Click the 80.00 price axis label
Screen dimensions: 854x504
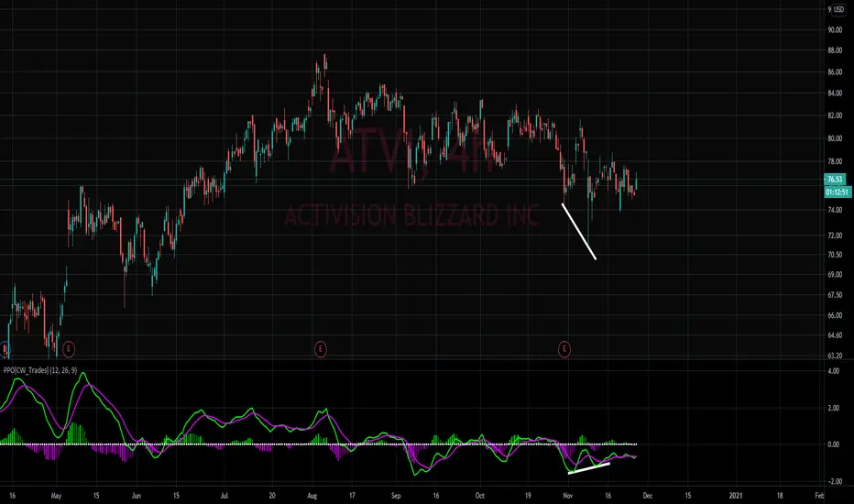835,138
